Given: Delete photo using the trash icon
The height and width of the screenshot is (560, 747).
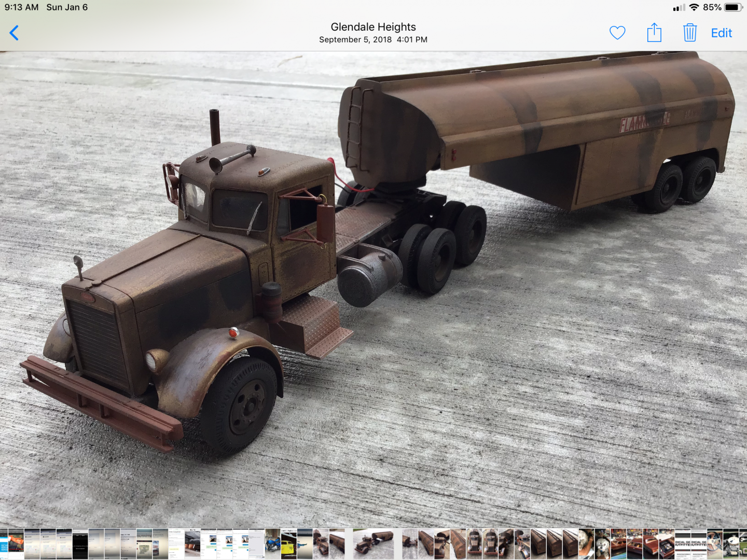Looking at the screenshot, I should coord(689,33).
